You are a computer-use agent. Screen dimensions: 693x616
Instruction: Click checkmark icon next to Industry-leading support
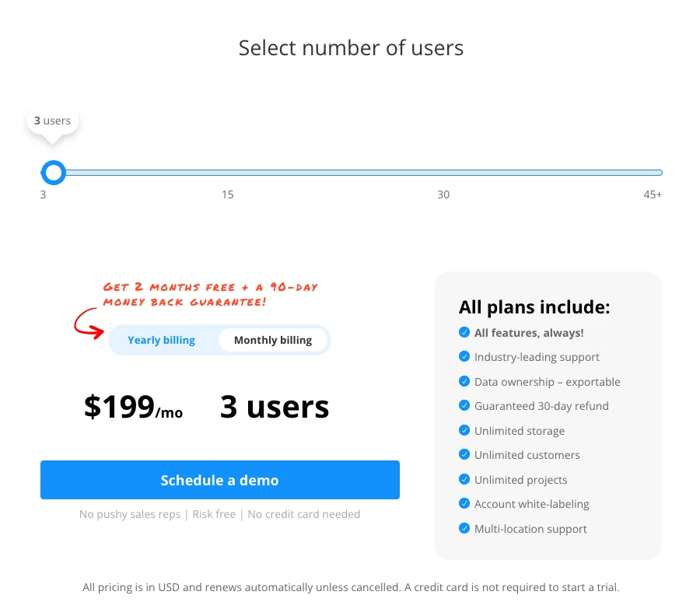coord(464,357)
